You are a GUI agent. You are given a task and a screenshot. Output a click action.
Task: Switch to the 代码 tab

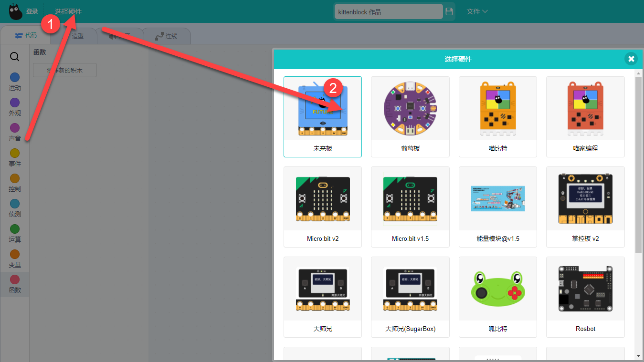click(26, 35)
